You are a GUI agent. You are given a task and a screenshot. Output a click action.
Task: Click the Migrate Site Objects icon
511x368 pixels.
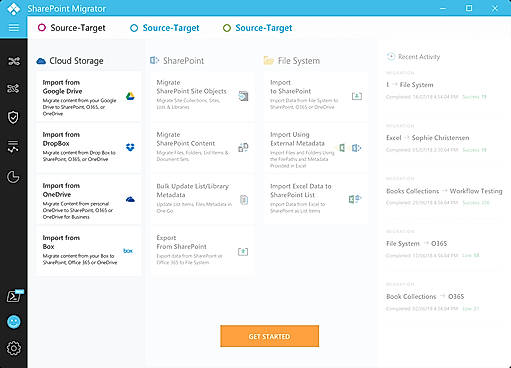click(243, 96)
